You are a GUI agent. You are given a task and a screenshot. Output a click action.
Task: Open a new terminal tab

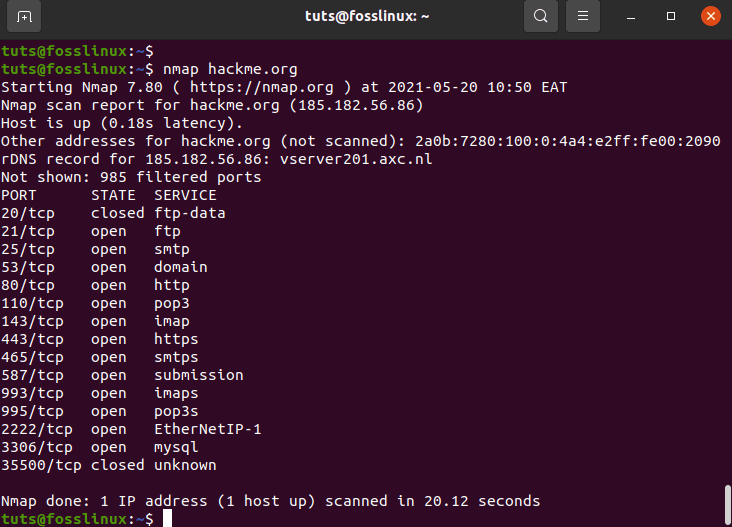click(24, 17)
